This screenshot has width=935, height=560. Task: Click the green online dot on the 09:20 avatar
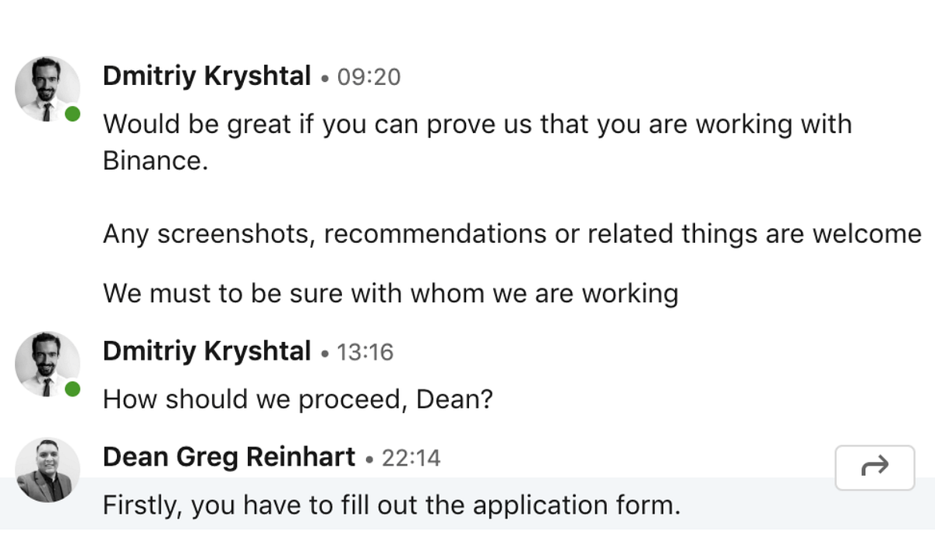tap(72, 114)
